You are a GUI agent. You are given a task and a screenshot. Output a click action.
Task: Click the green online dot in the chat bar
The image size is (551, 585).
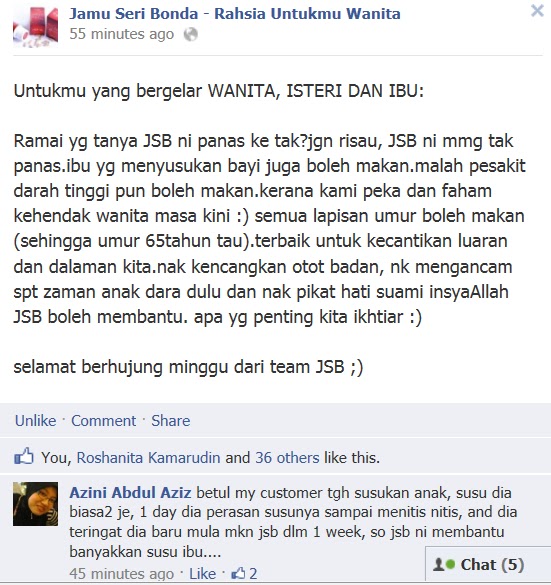pyautogui.click(x=451, y=564)
